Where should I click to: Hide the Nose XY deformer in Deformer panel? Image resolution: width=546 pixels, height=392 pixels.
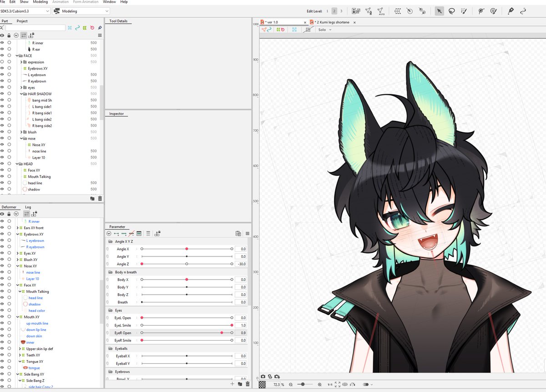click(x=2, y=266)
